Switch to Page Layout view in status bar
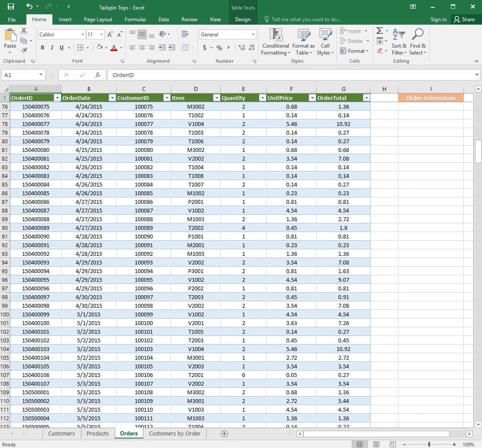482x448 pixels. click(376, 444)
